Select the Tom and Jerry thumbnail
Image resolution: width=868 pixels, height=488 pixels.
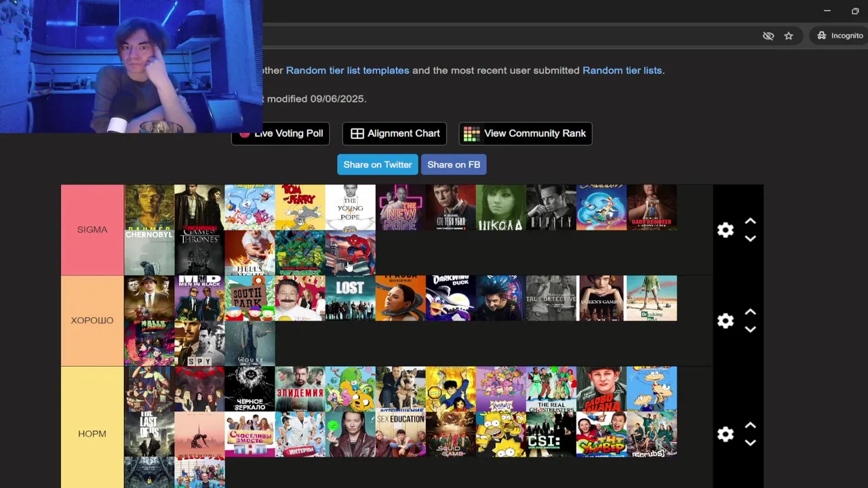pos(300,207)
